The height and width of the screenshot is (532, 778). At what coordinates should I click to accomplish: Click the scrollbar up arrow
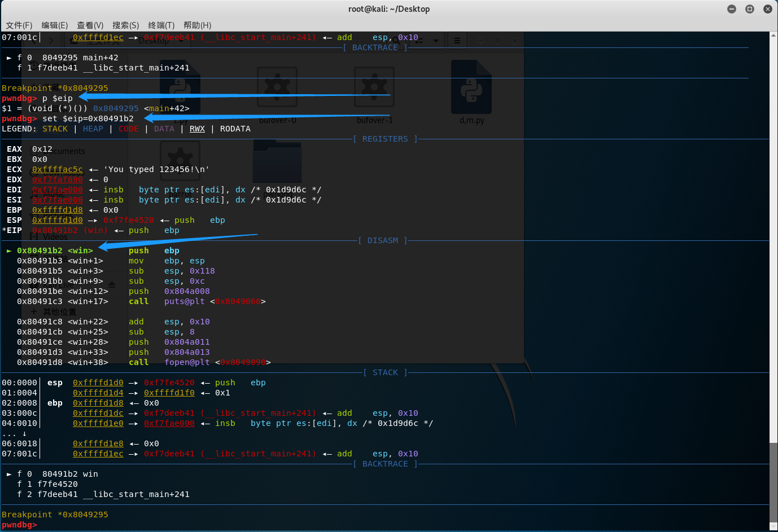pos(773,36)
